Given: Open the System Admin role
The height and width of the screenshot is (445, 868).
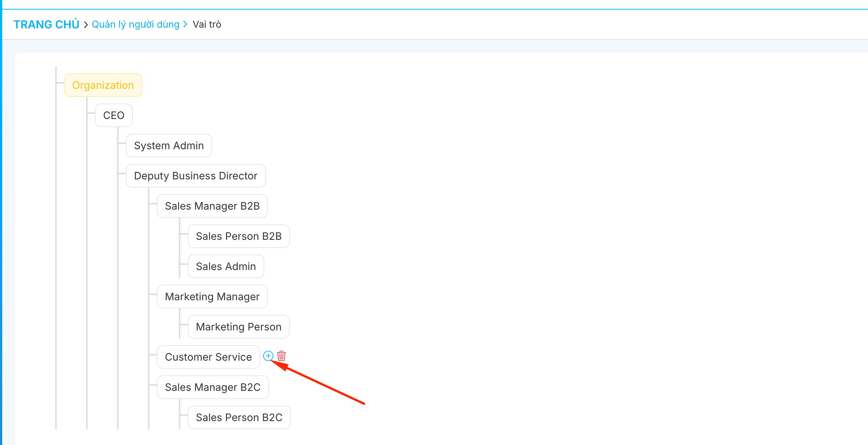Looking at the screenshot, I should 169,146.
